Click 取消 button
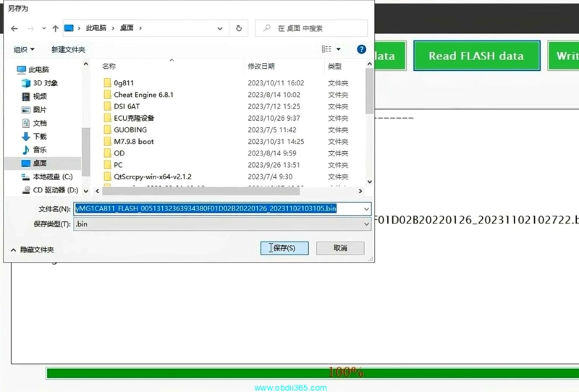Screen dimensions: 579x392 pyautogui.click(x=340, y=248)
